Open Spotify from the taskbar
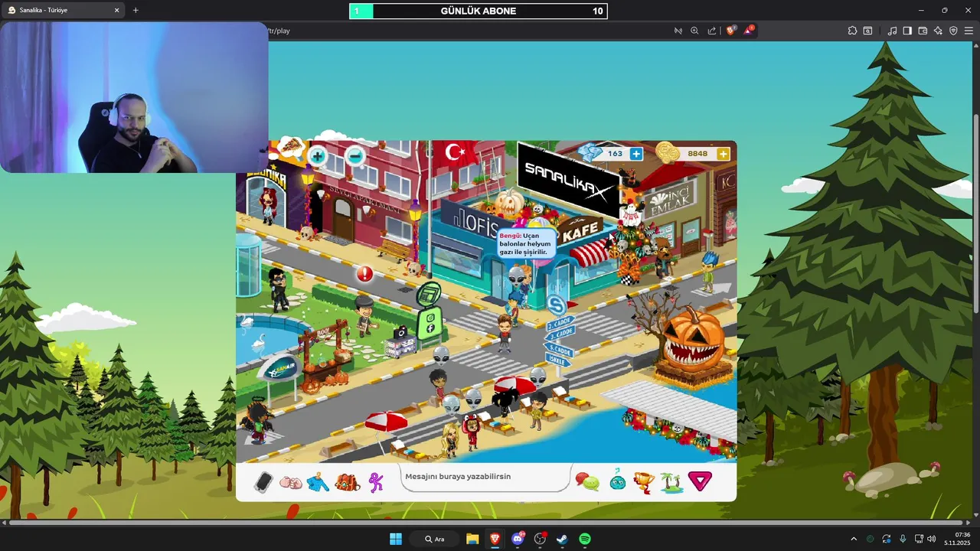 (x=585, y=539)
